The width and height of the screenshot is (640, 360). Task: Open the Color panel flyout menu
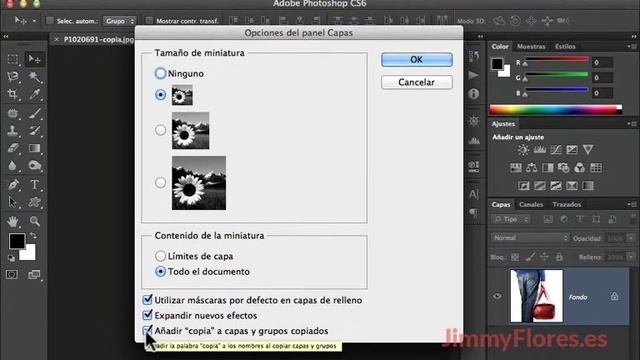point(632,47)
